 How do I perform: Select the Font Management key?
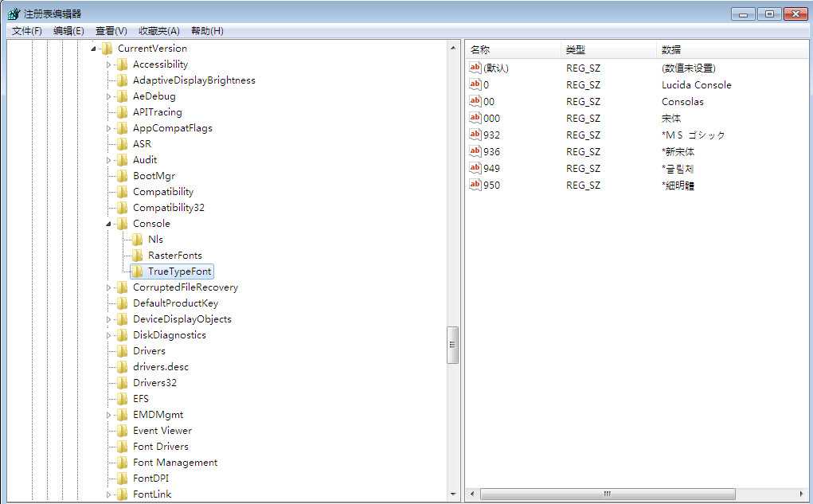pos(175,463)
